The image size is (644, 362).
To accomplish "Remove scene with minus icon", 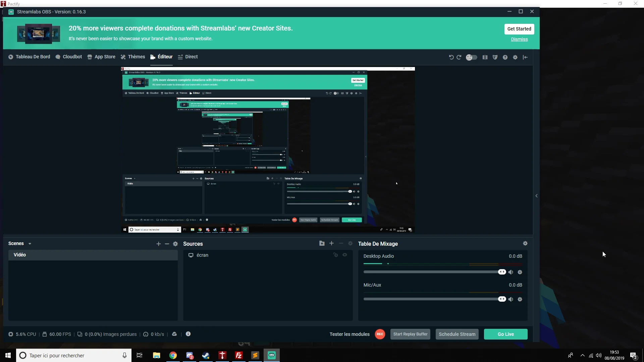I will click(167, 244).
